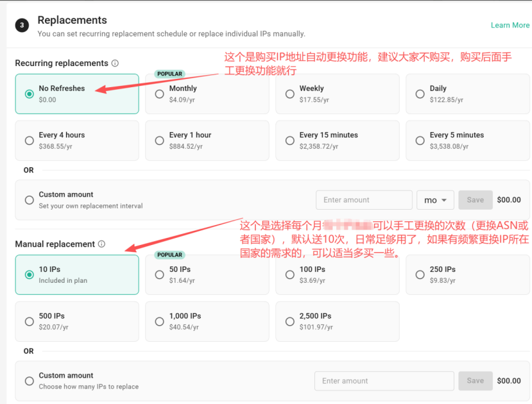Image resolution: width=532 pixels, height=404 pixels.
Task: Click the Manual replacement info icon
Action: pos(101,244)
